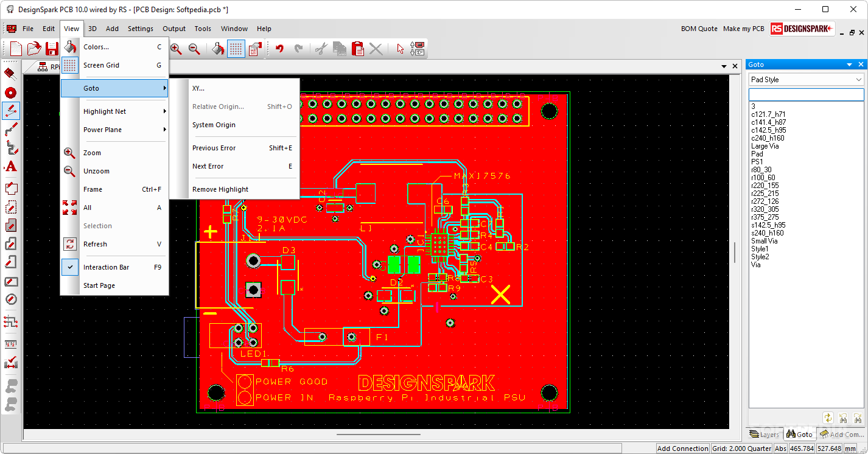Image resolution: width=868 pixels, height=454 pixels.
Task: Click the Cut scissors icon
Action: tap(321, 49)
